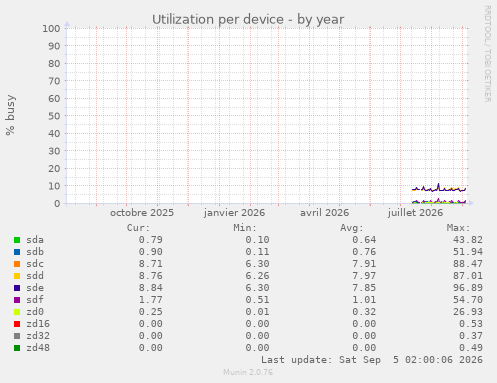Click sdb max value 51.94
Image resolution: width=497 pixels, height=383 pixels.
pyautogui.click(x=468, y=252)
